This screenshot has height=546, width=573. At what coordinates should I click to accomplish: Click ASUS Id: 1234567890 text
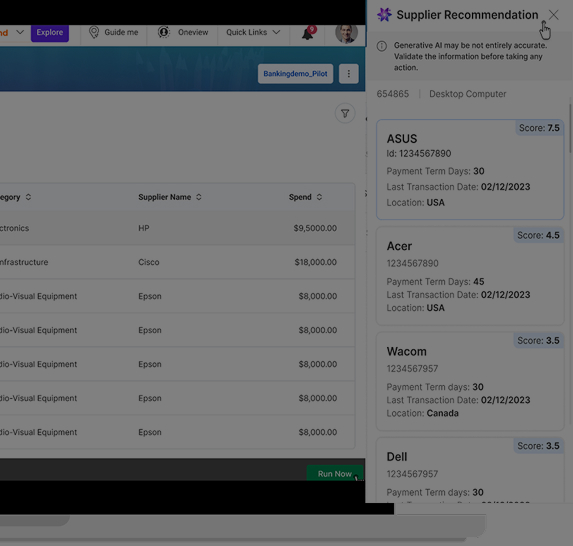tap(419, 153)
